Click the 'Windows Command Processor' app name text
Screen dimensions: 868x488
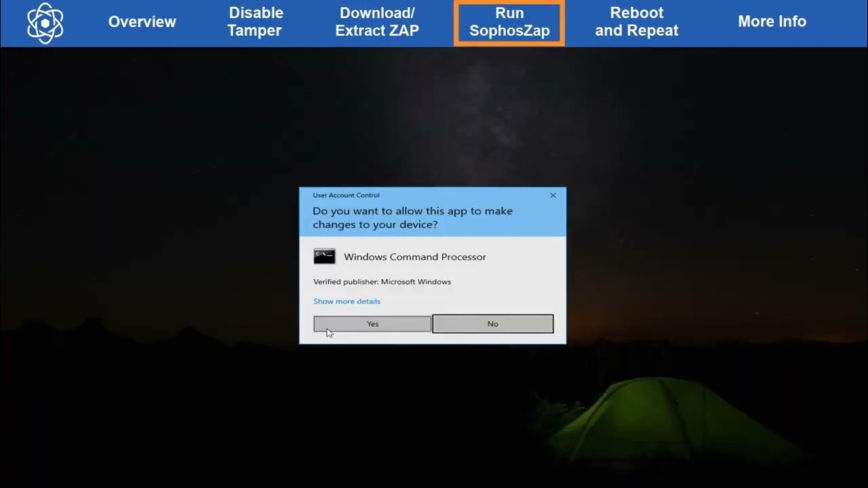[415, 257]
